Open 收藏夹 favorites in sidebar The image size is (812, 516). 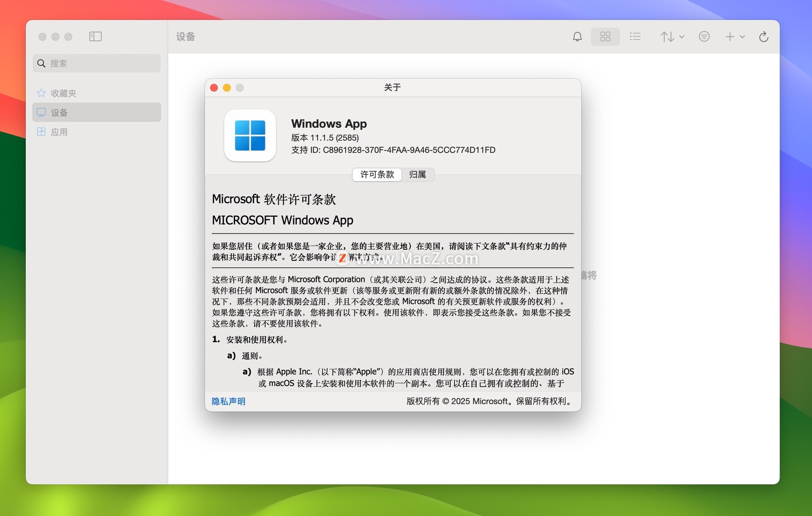point(96,93)
